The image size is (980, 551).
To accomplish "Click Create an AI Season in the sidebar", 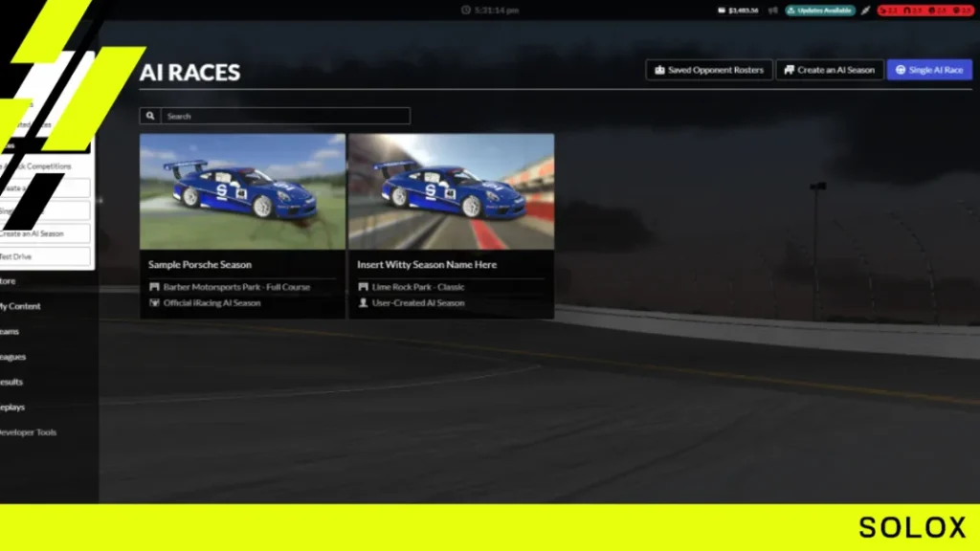I will tap(45, 233).
